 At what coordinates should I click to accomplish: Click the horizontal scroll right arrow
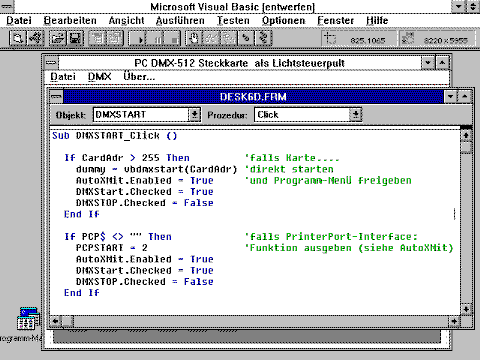[454, 321]
